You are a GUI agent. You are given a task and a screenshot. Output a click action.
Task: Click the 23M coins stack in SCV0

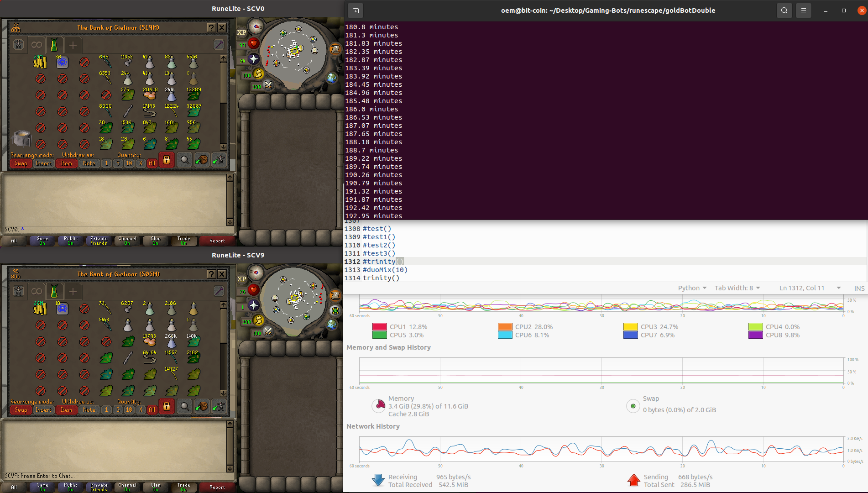[x=40, y=62]
